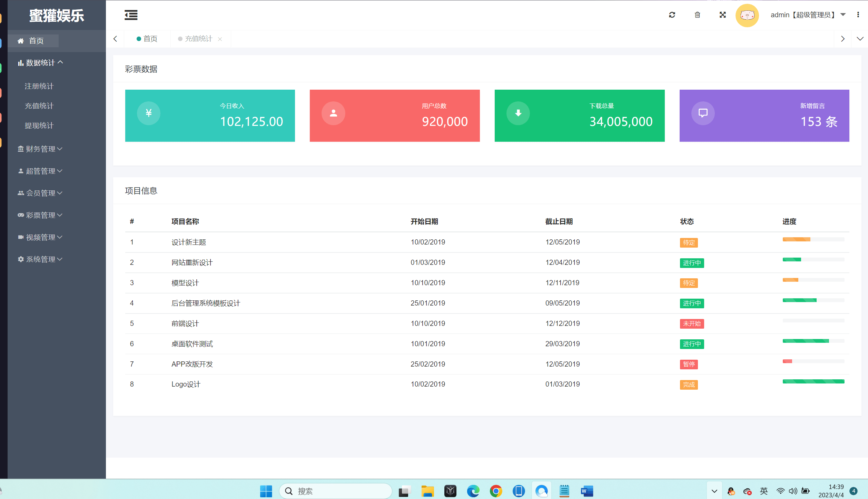Open 充值统计 in the sidebar
Image resolution: width=868 pixels, height=499 pixels.
pyautogui.click(x=39, y=106)
